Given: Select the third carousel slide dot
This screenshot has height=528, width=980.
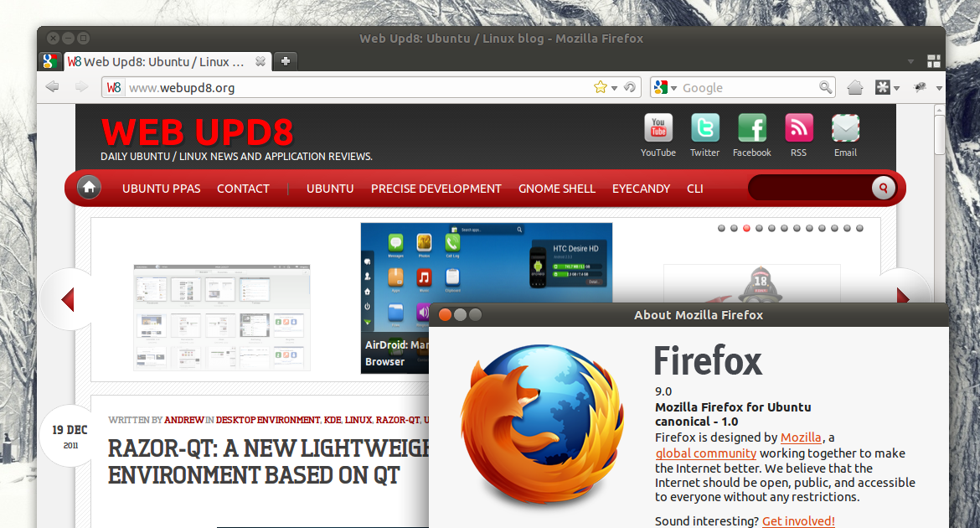Looking at the screenshot, I should [746, 227].
